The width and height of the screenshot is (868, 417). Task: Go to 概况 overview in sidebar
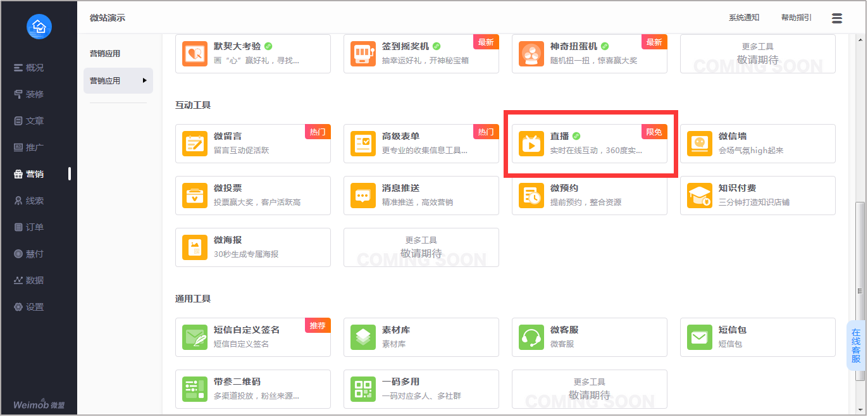(x=35, y=68)
